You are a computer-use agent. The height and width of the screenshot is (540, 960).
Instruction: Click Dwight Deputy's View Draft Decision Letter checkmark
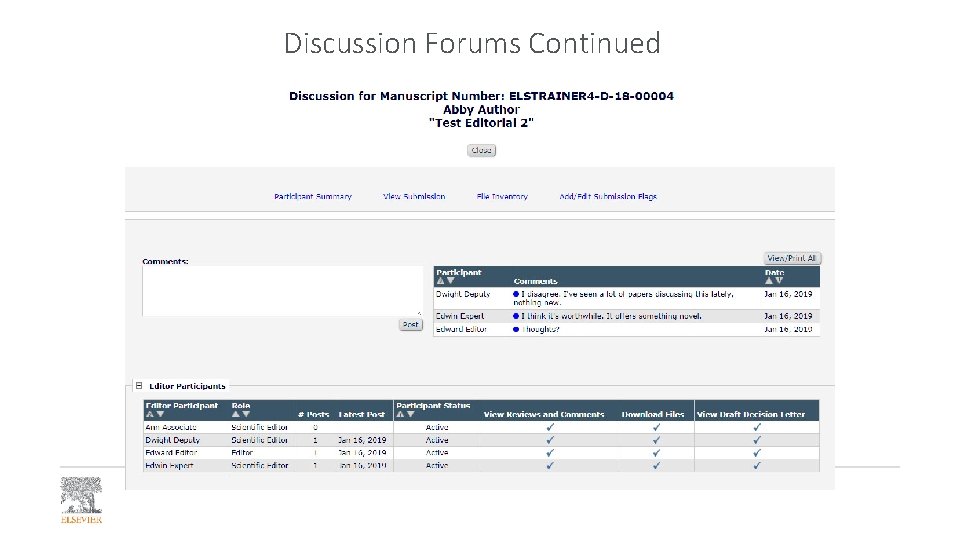coord(757,440)
